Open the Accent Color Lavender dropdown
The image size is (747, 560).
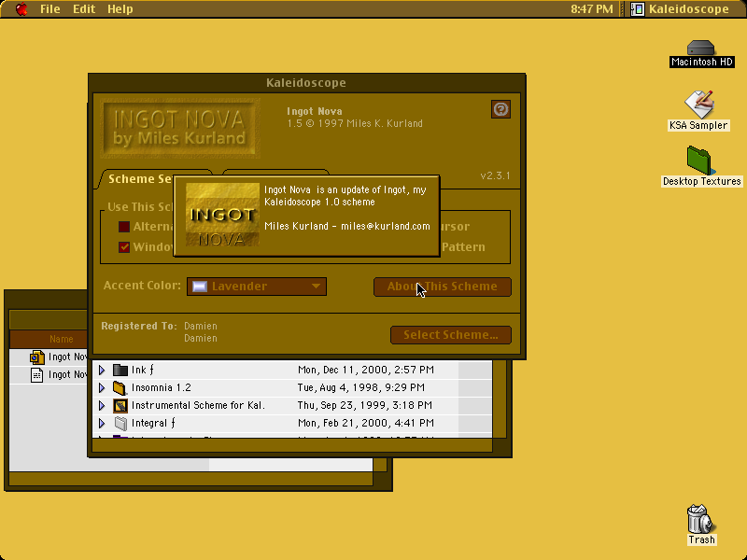pos(257,287)
